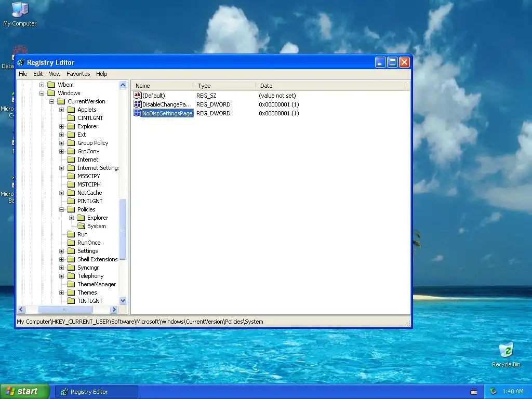The height and width of the screenshot is (399, 532).
Task: Open the View menu
Action: coord(55,74)
